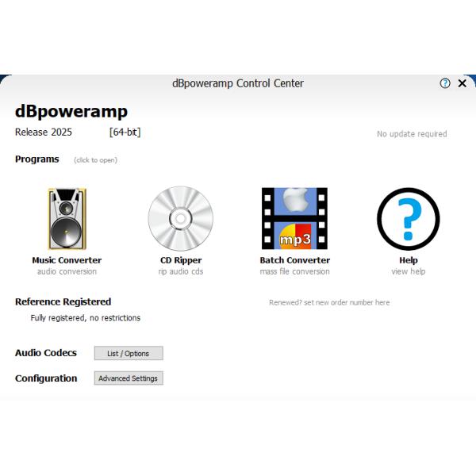Select the 'Music Converter' text label
476x476 pixels.
point(67,260)
